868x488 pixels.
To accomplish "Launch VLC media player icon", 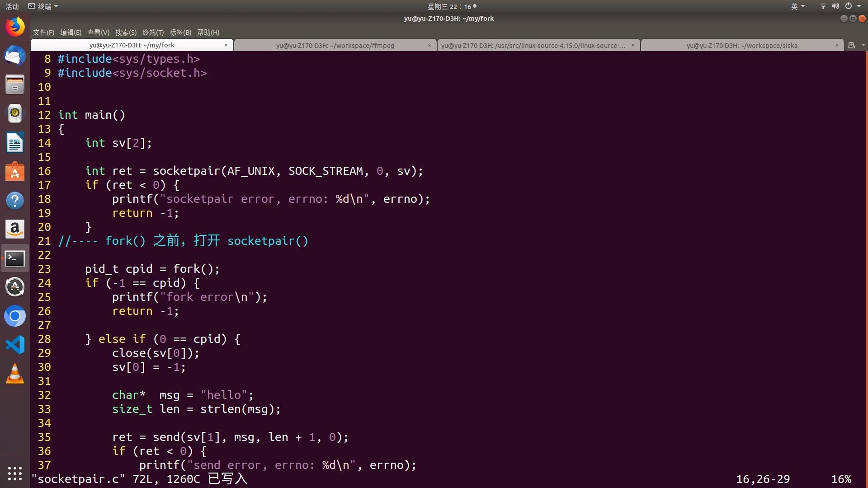I will tap(15, 374).
